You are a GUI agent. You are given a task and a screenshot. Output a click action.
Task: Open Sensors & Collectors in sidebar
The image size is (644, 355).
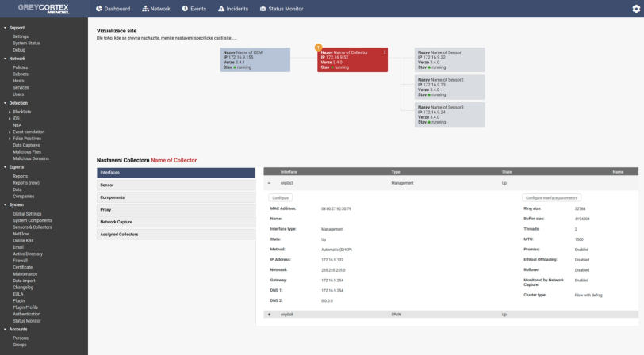coord(33,227)
